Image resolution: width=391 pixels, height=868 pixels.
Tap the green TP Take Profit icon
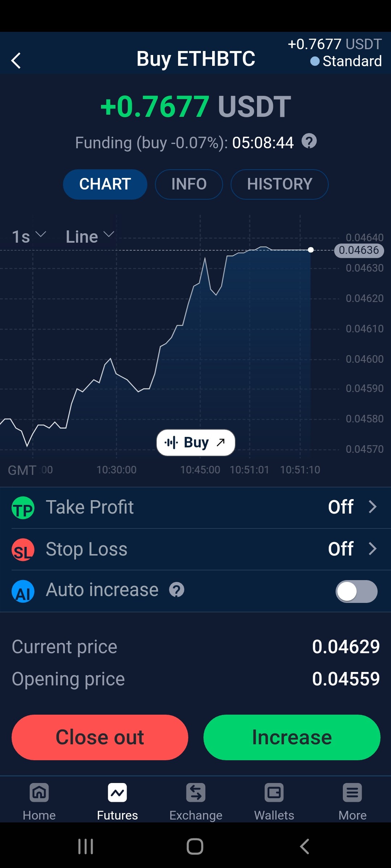tap(23, 507)
